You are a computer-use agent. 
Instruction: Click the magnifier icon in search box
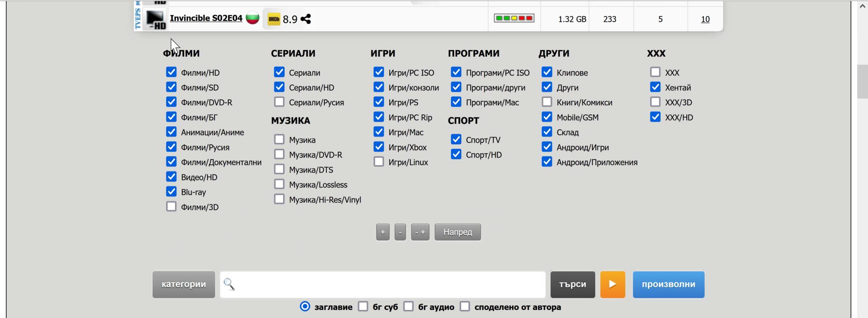coord(229,284)
